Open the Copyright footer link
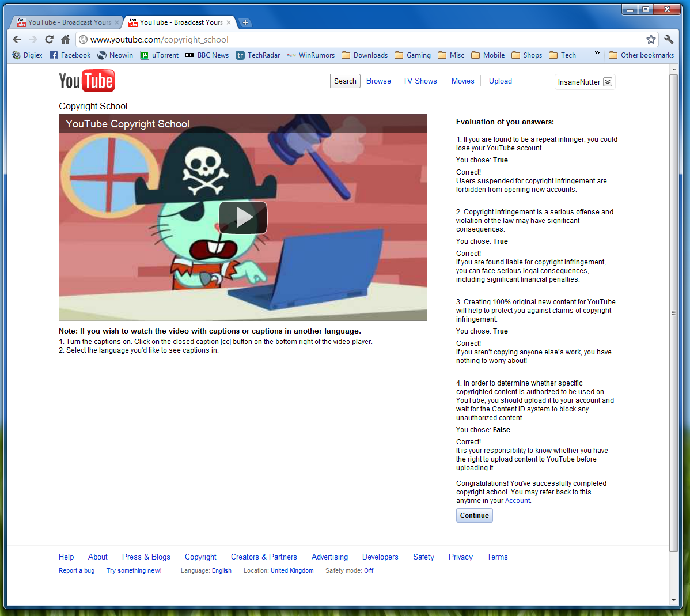Viewport: 690px width, 616px height. point(200,557)
